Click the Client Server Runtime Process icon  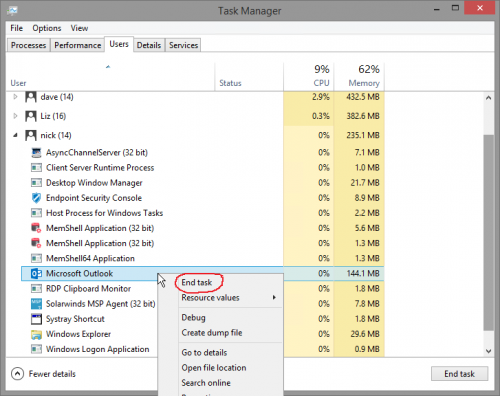(x=36, y=168)
